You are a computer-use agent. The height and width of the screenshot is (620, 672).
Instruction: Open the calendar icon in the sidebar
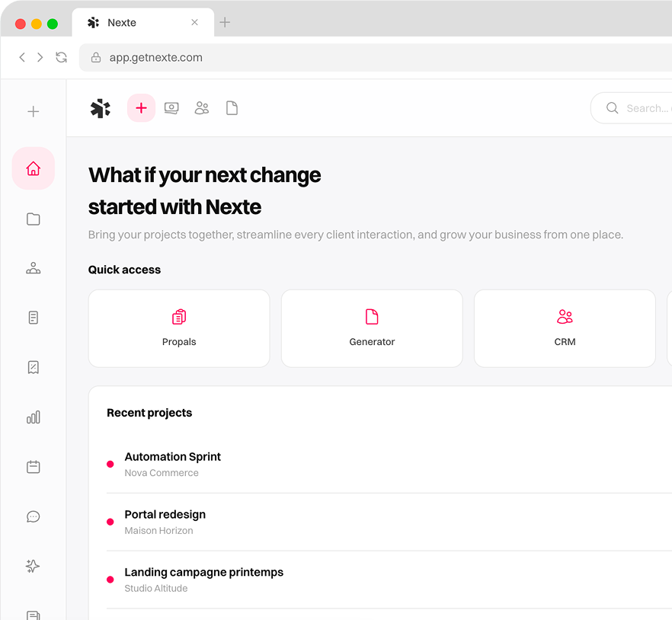[33, 467]
